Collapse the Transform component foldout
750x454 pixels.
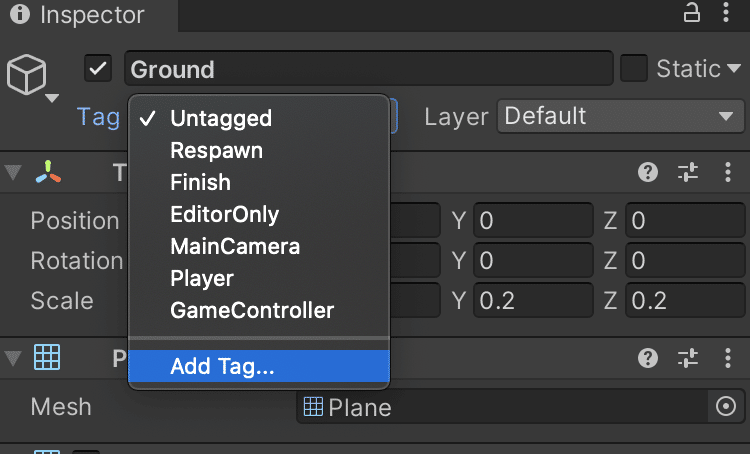(x=12, y=172)
